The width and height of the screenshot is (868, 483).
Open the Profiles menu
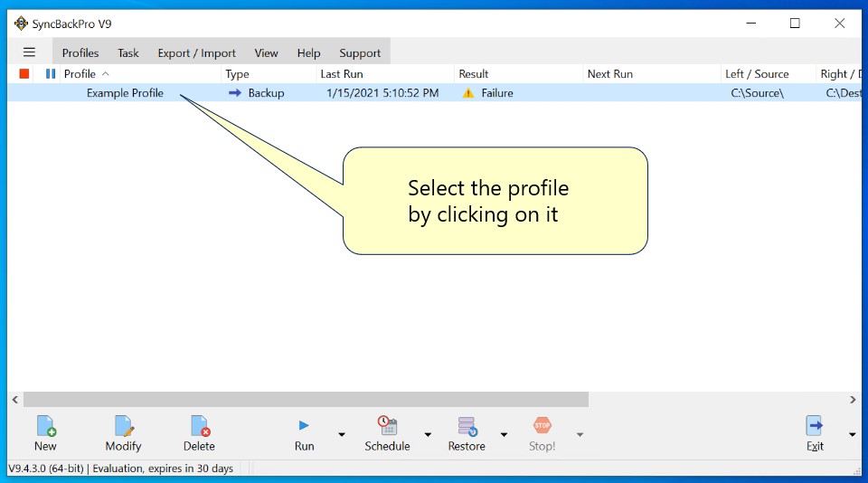[x=80, y=53]
